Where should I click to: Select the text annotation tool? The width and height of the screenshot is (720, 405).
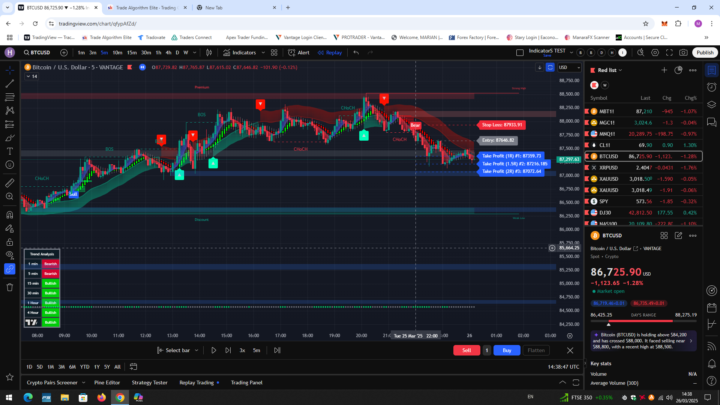point(10,151)
